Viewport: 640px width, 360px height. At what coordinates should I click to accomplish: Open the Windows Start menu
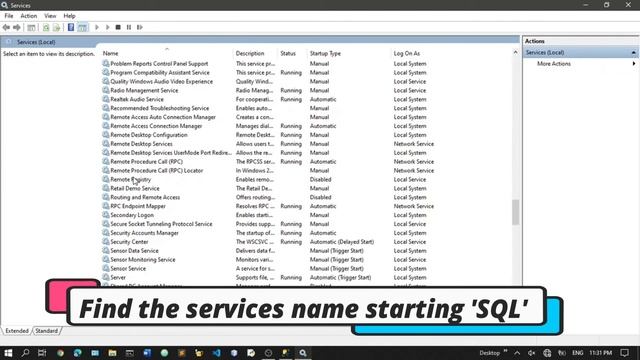click(x=8, y=353)
